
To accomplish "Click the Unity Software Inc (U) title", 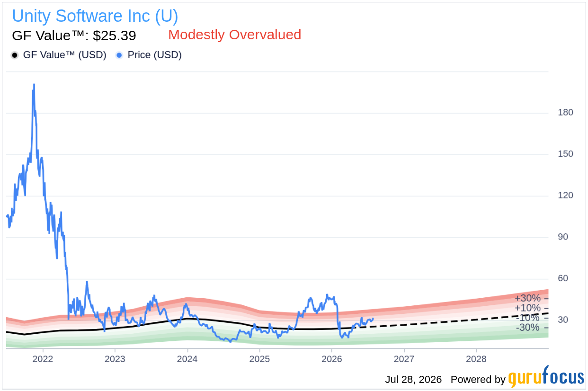I will tap(95, 16).
